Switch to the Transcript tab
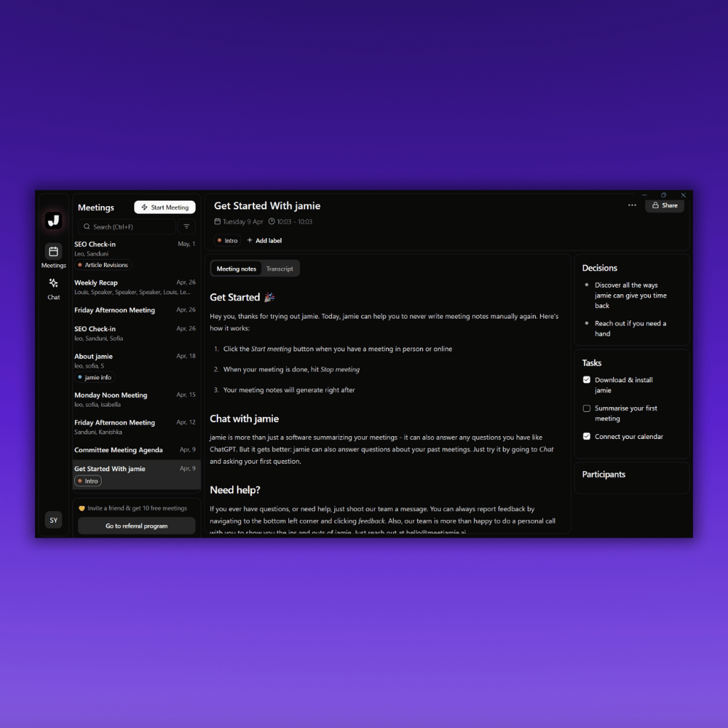This screenshot has width=728, height=728. [280, 269]
